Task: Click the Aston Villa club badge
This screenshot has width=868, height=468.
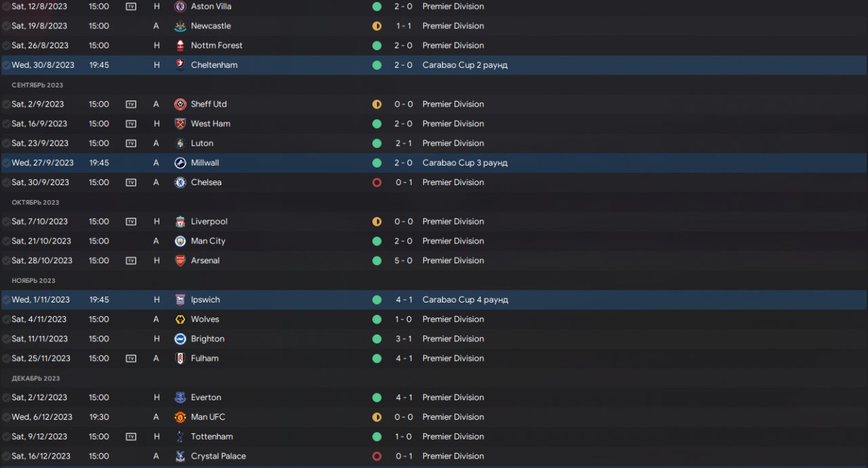Action: click(x=180, y=6)
